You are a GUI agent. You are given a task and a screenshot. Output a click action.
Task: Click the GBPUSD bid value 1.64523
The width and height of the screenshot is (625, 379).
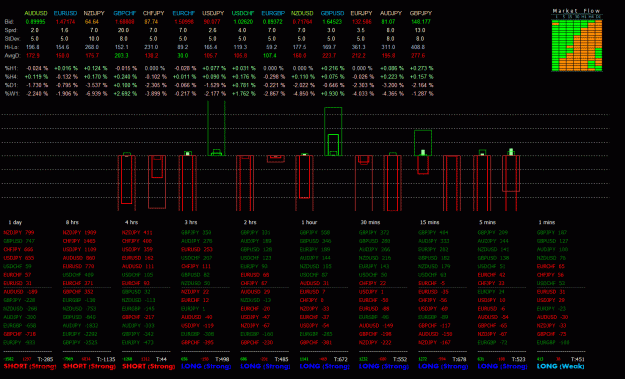click(x=332, y=22)
